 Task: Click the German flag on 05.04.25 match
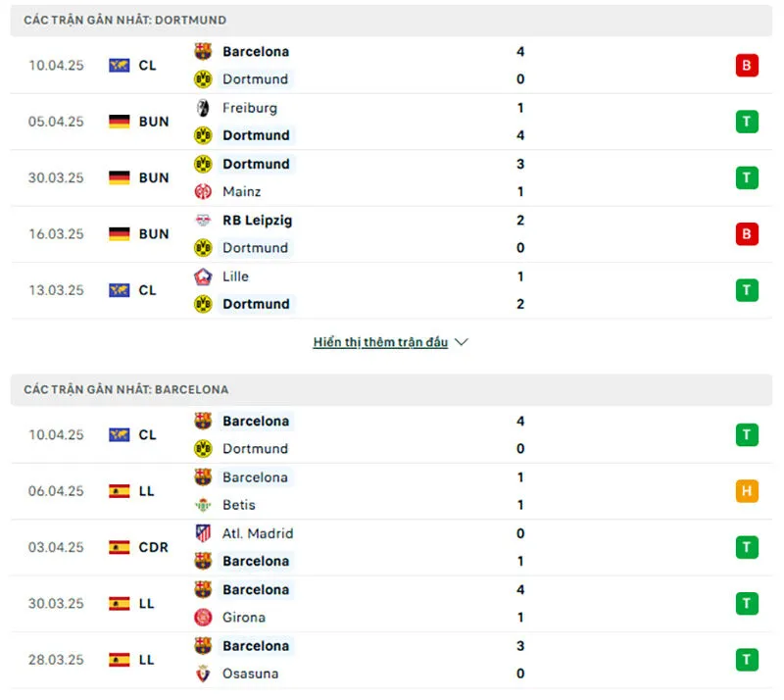(120, 122)
